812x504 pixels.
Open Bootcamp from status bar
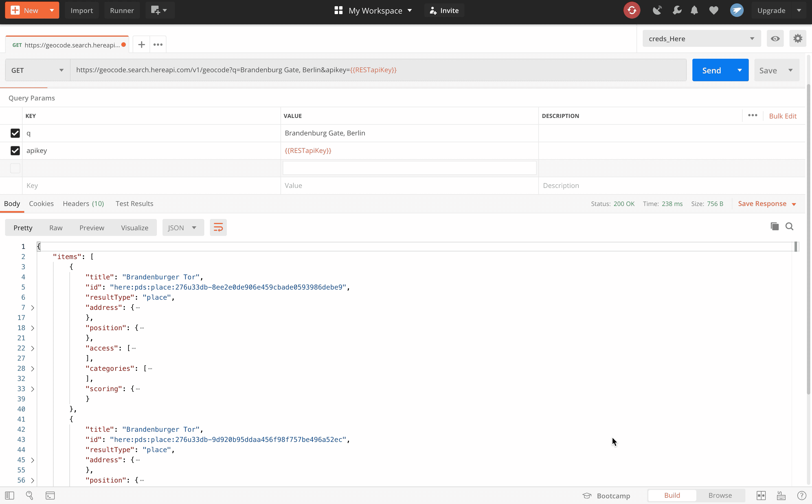(606, 496)
